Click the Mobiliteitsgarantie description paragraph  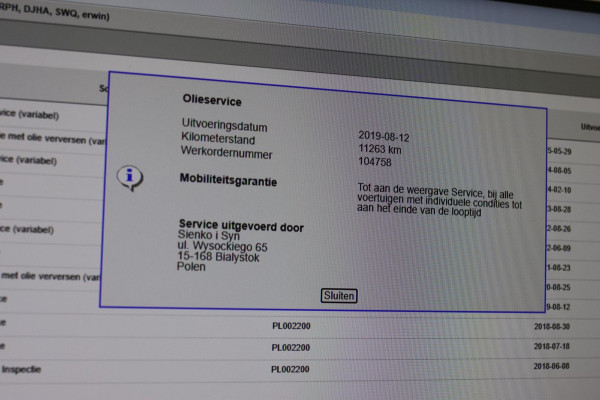point(439,201)
